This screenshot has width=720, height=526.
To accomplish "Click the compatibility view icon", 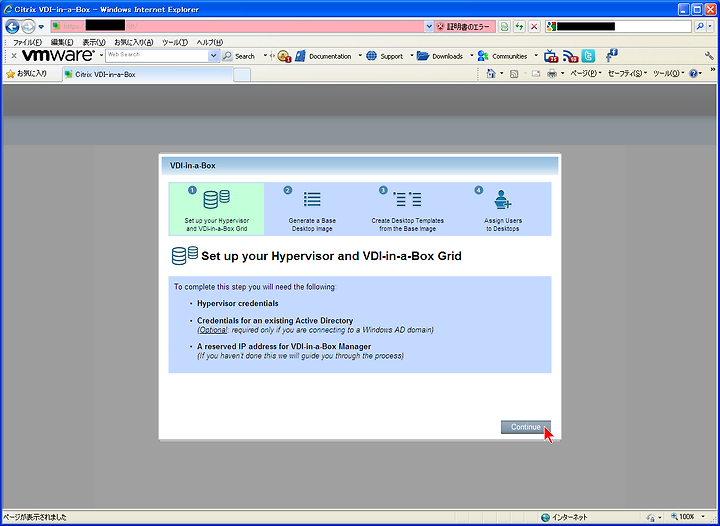I will (504, 27).
